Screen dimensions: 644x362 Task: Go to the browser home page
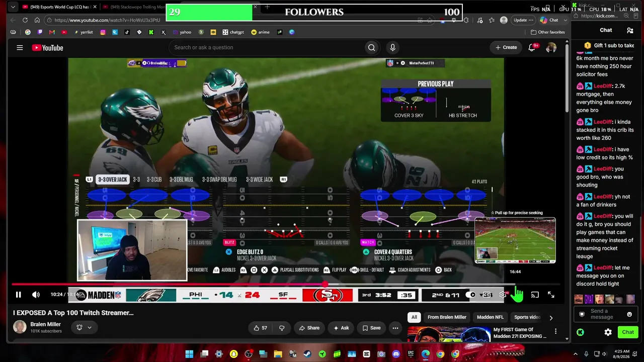pyautogui.click(x=37, y=20)
